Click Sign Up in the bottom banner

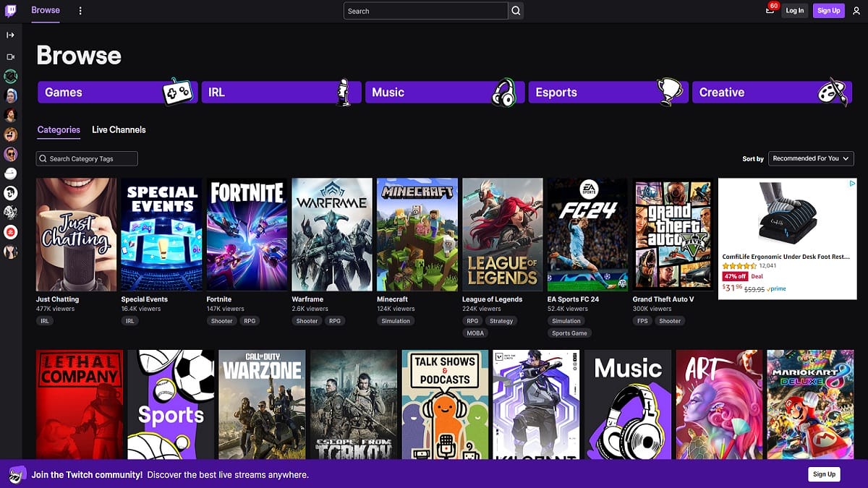tap(824, 474)
